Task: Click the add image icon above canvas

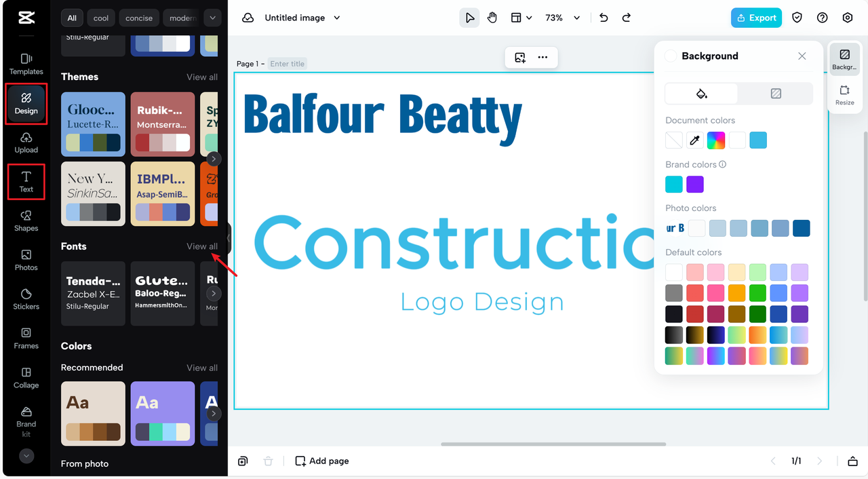Action: click(x=520, y=58)
